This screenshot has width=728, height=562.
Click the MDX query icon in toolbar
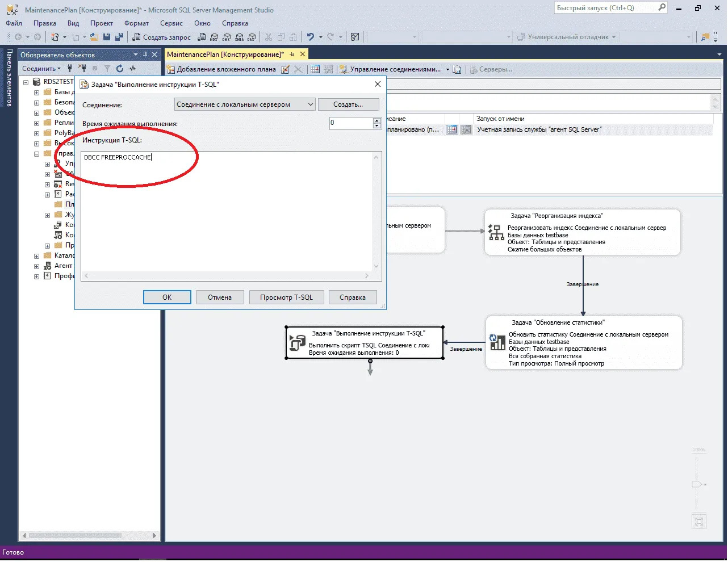click(214, 37)
